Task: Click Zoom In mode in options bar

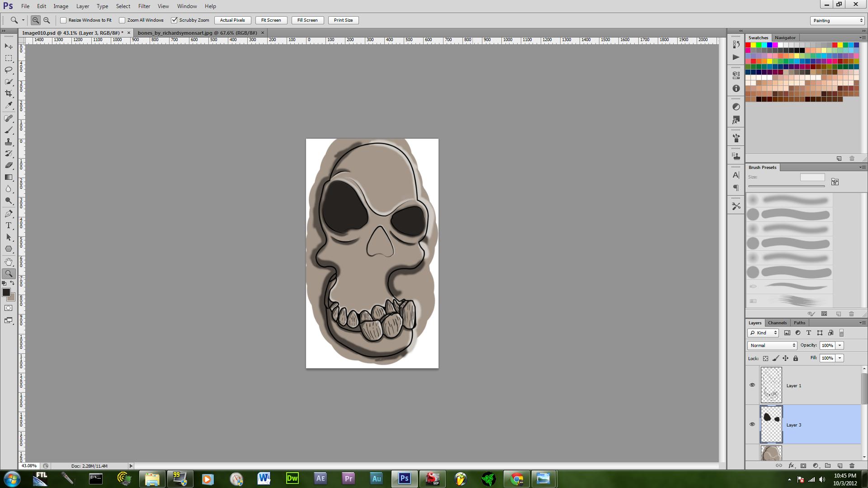Action: (x=35, y=20)
